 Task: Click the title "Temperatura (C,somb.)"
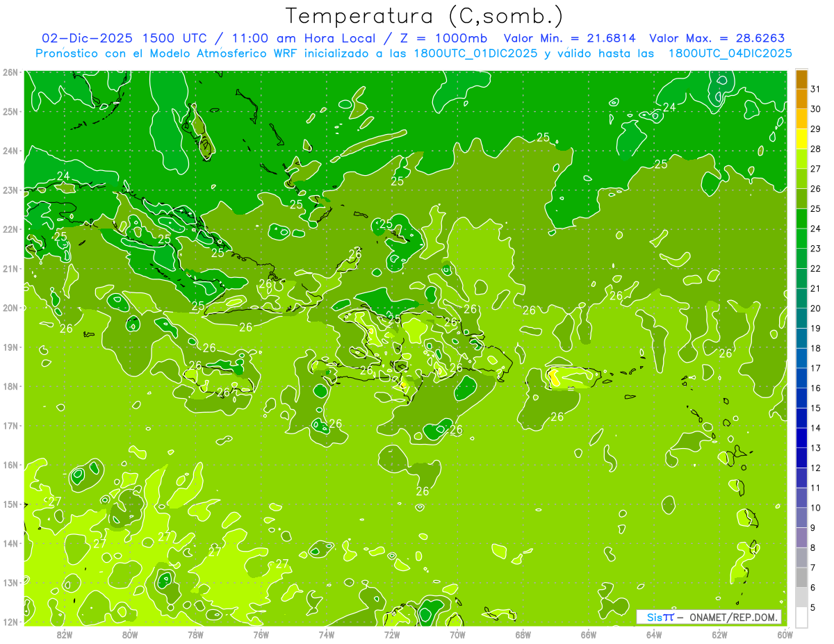[x=425, y=16]
